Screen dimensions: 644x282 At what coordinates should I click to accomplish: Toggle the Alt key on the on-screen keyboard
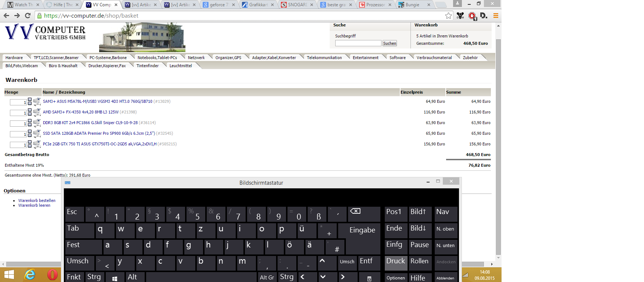(x=135, y=277)
